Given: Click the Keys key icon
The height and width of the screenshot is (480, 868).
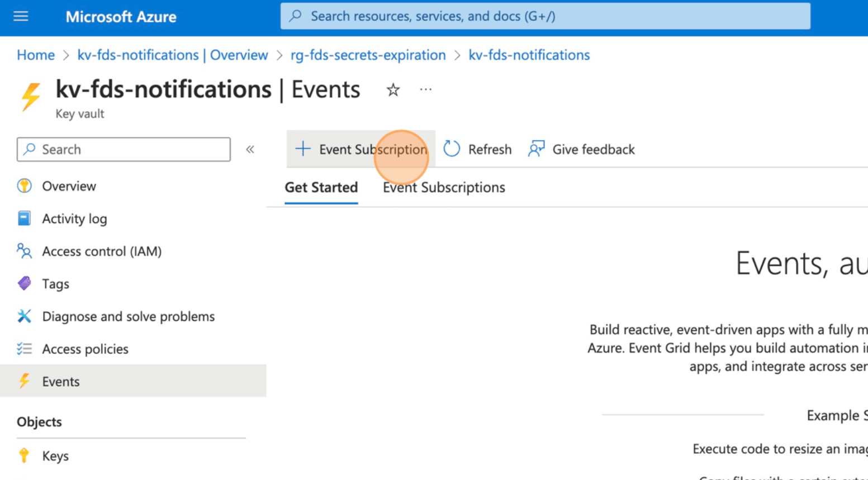Looking at the screenshot, I should click(24, 456).
